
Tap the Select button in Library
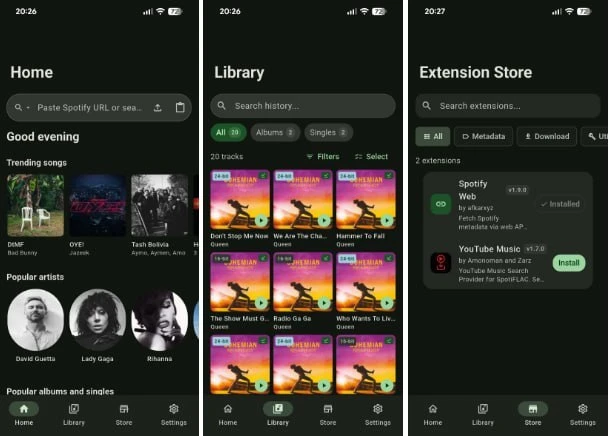pyautogui.click(x=371, y=156)
